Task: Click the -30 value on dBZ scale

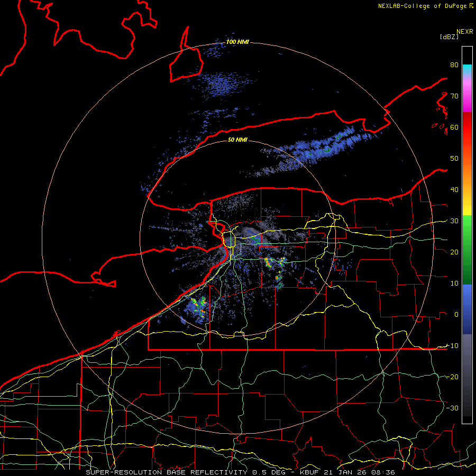Action: [x=452, y=408]
